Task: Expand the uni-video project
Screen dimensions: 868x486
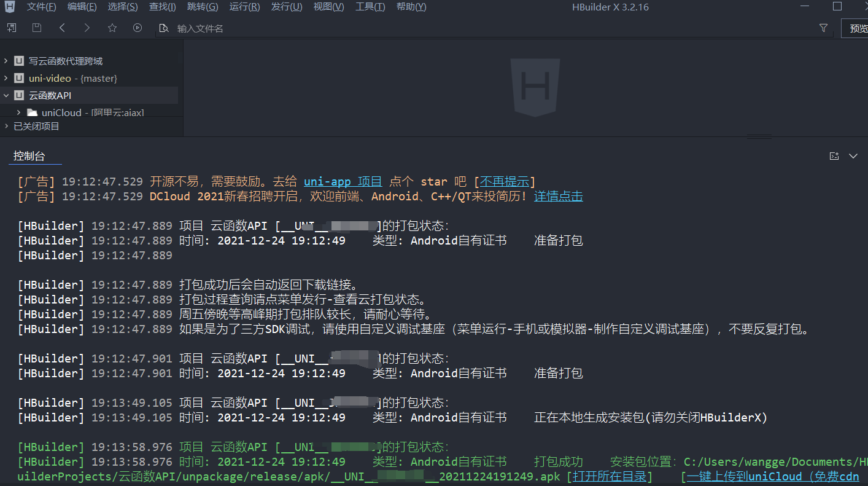Action: coord(6,78)
